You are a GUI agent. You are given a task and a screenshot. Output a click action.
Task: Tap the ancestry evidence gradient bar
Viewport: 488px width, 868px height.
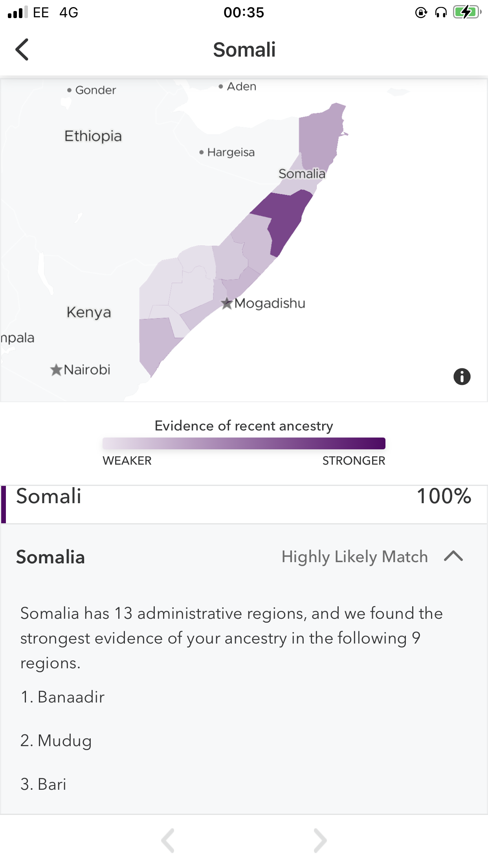[244, 443]
